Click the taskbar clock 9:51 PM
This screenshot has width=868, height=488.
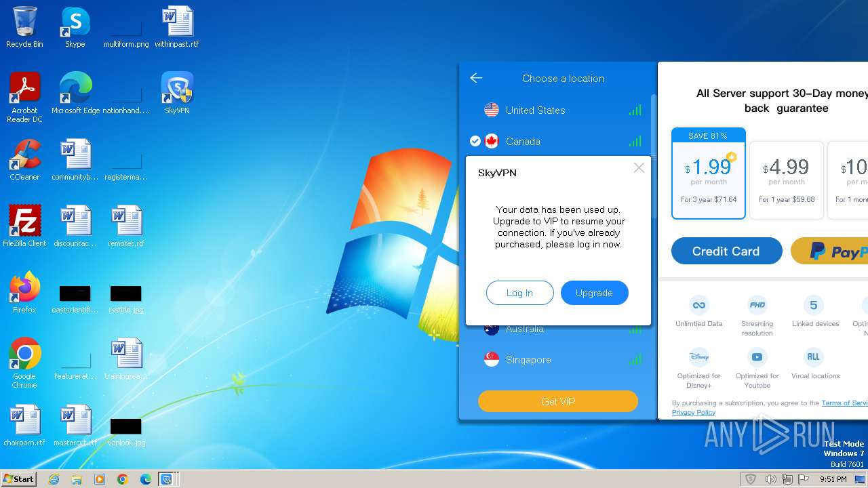click(833, 479)
